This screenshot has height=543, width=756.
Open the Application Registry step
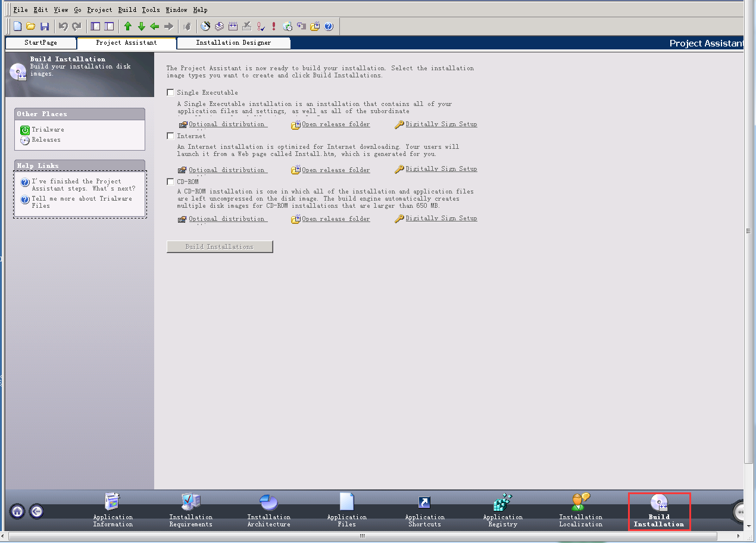coord(502,510)
